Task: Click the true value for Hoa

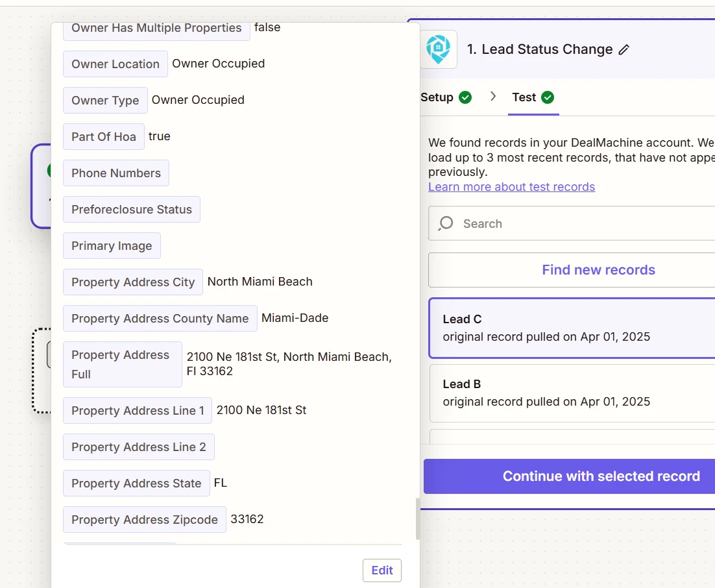Action: point(160,136)
